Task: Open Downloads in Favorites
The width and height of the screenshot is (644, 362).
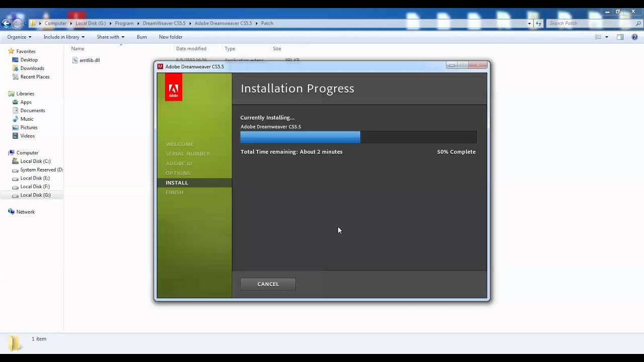Action: click(32, 68)
